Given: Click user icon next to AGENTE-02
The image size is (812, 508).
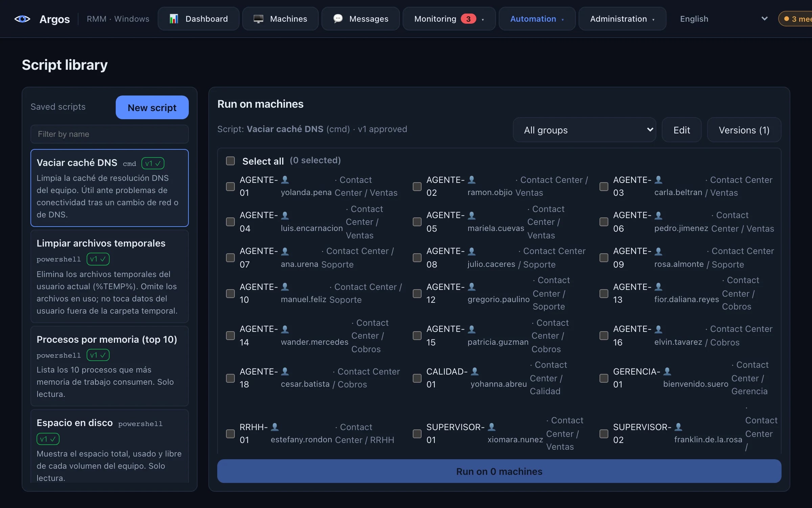Looking at the screenshot, I should pos(471,179).
